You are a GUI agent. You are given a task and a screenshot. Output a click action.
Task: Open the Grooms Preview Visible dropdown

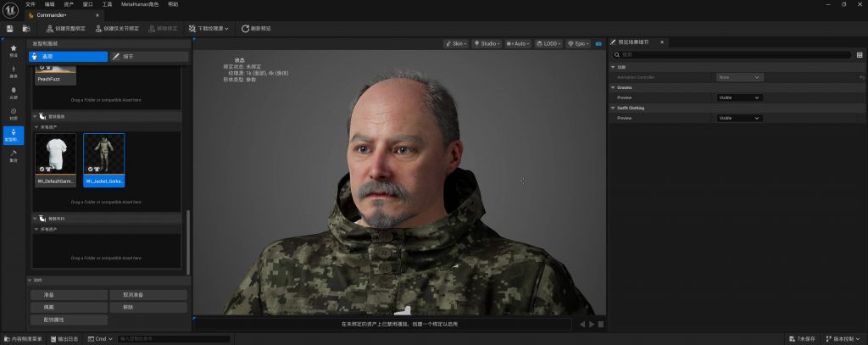point(739,97)
